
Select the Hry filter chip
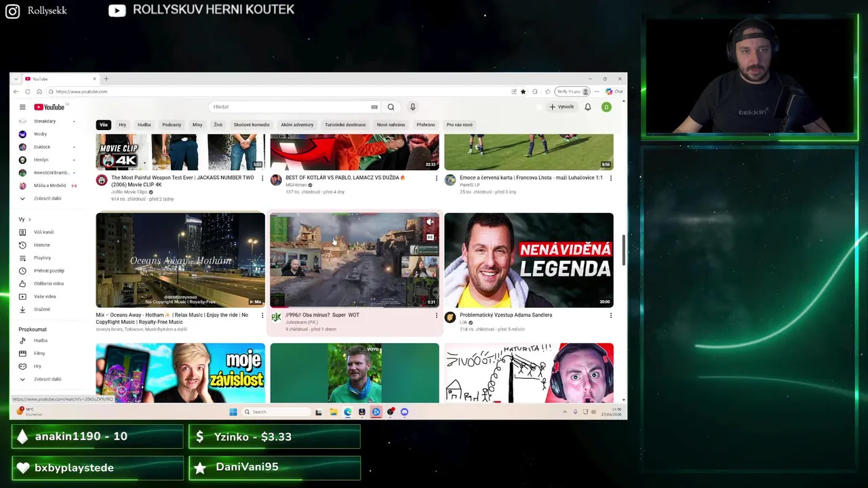point(123,125)
